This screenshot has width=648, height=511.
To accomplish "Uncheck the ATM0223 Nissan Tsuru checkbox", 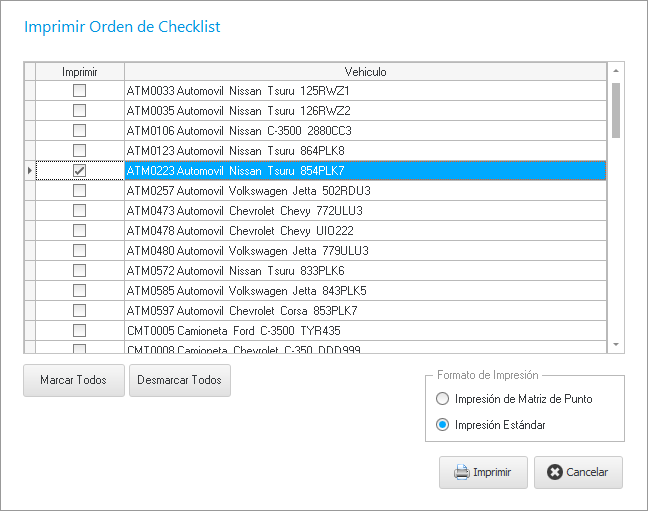I will [79, 171].
